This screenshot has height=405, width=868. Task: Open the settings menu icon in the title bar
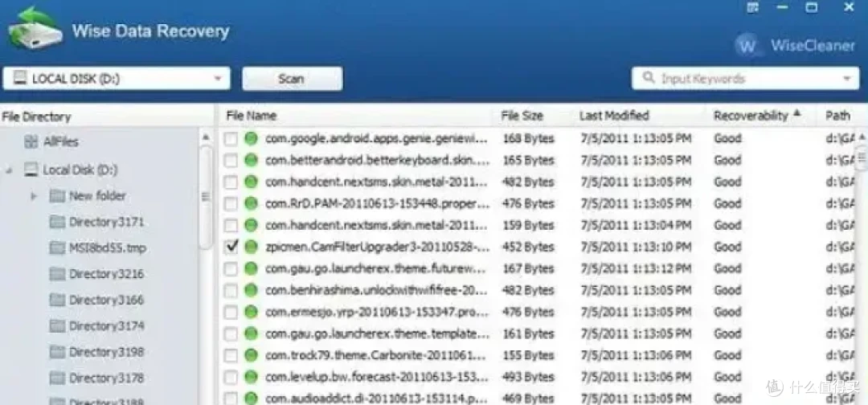tap(752, 8)
